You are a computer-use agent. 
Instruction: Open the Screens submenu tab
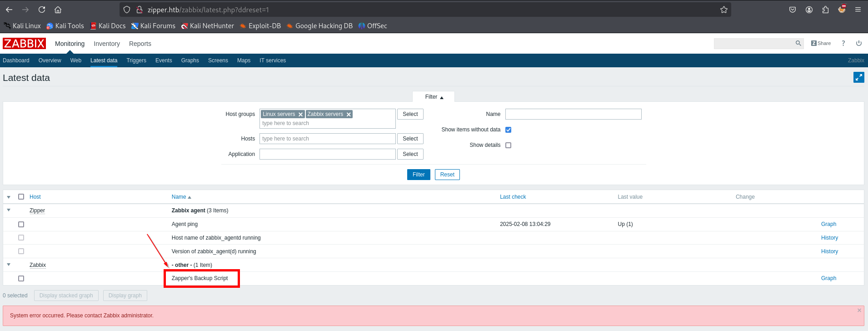tap(218, 60)
